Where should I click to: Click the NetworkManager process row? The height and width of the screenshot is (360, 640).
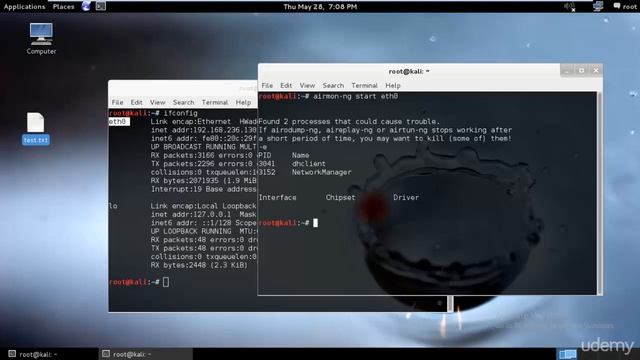[x=305, y=172]
